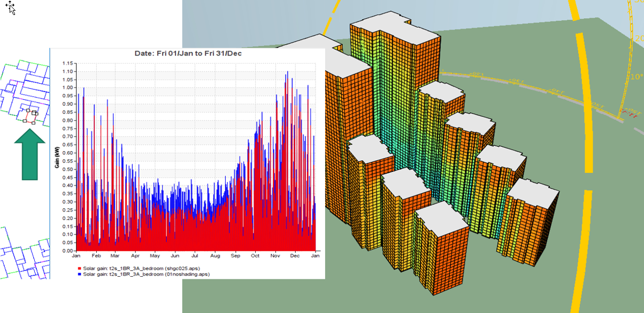The height and width of the screenshot is (313, 644).
Task: Click the Jun label on the x-axis
Action: coord(175,256)
